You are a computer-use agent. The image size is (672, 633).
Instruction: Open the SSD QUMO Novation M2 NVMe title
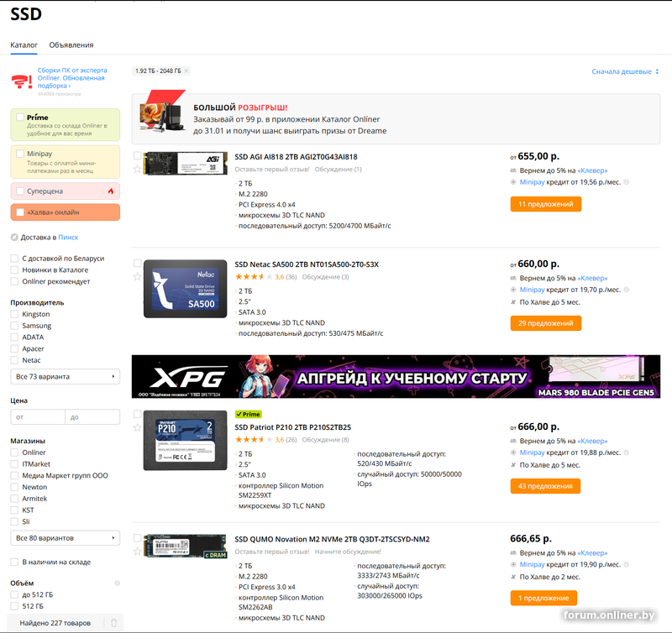click(332, 539)
